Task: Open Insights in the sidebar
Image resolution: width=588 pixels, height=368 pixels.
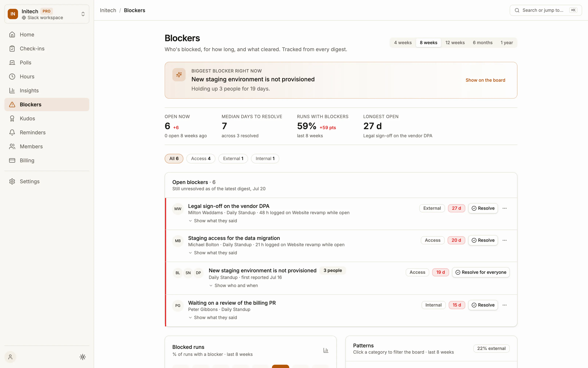Action: pos(47,91)
